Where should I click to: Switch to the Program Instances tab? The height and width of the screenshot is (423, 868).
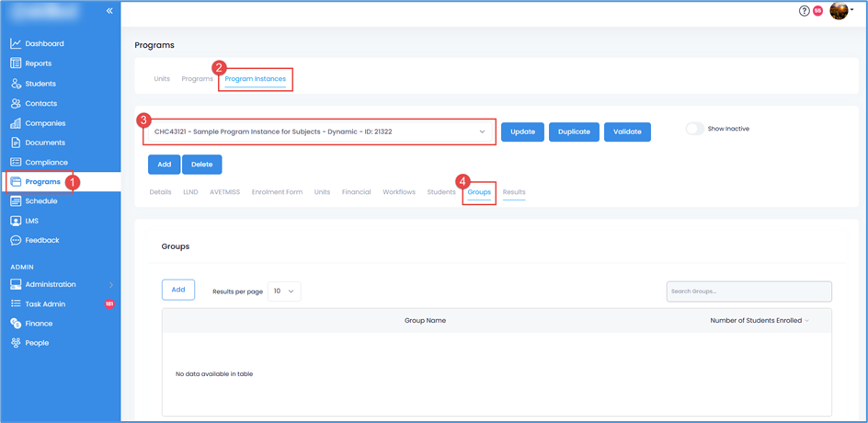(x=255, y=79)
